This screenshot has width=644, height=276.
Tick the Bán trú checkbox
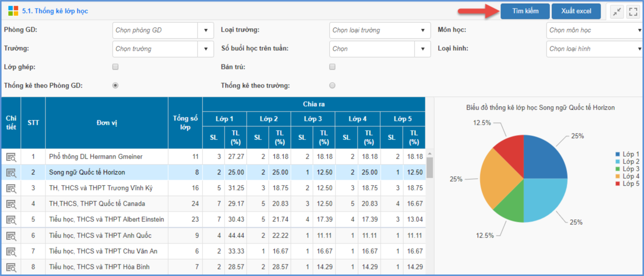(332, 67)
